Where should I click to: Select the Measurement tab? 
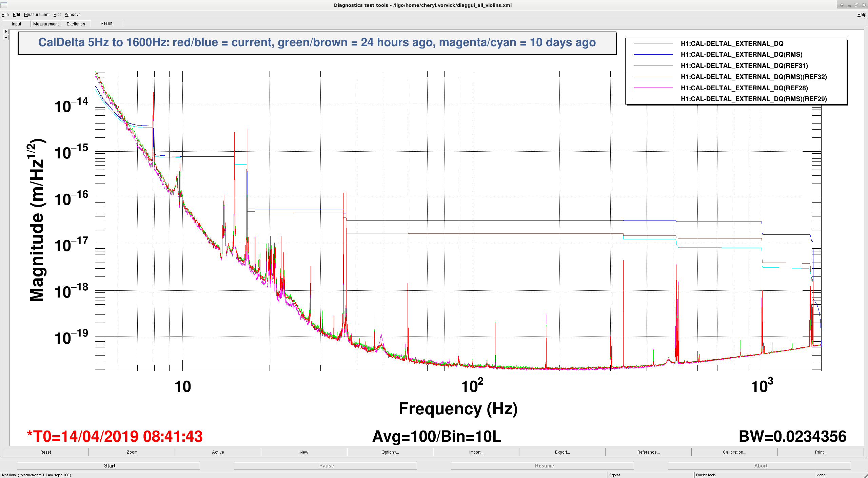[x=46, y=24]
